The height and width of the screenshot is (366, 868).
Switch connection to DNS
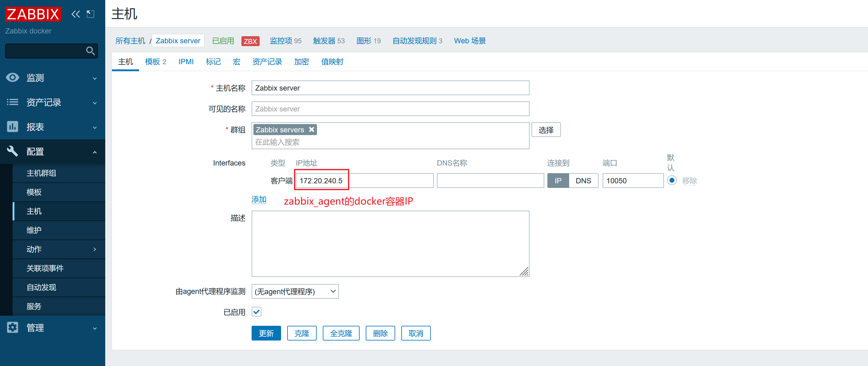583,181
